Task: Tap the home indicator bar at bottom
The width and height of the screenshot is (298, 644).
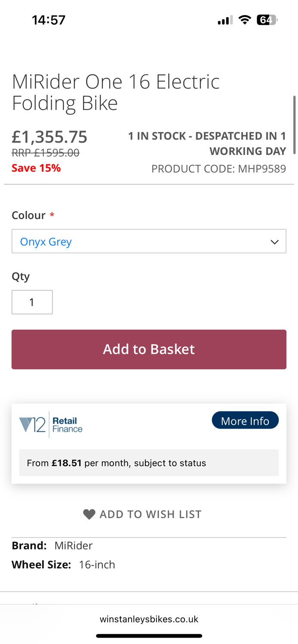Action: pyautogui.click(x=149, y=636)
